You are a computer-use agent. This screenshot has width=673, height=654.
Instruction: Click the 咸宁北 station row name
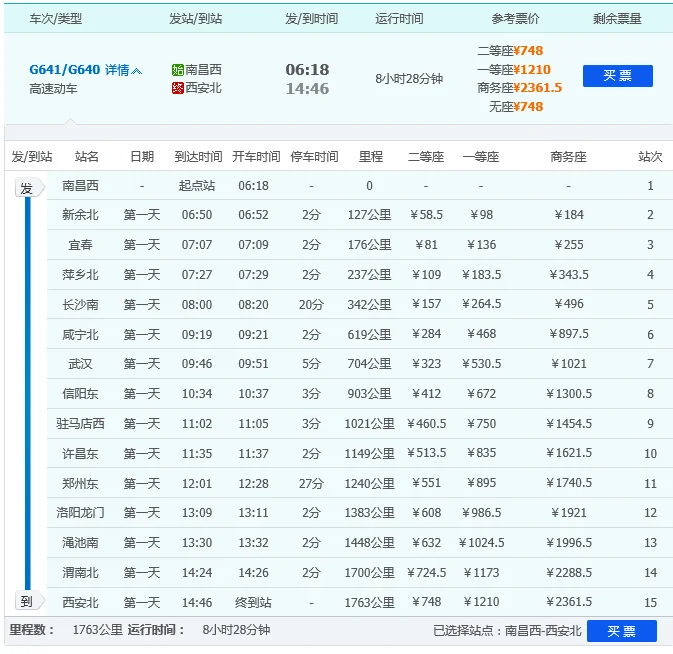[x=80, y=334]
